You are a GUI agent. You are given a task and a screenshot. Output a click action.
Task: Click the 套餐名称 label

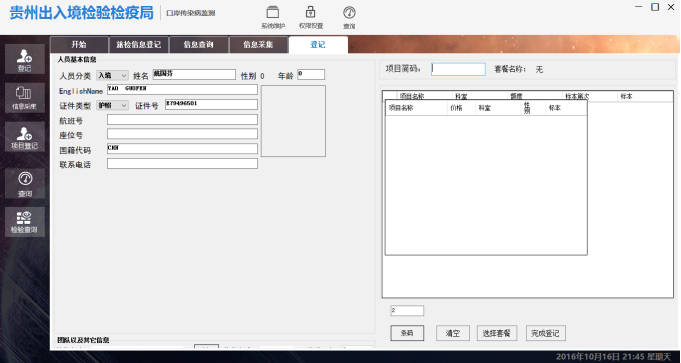tap(511, 69)
